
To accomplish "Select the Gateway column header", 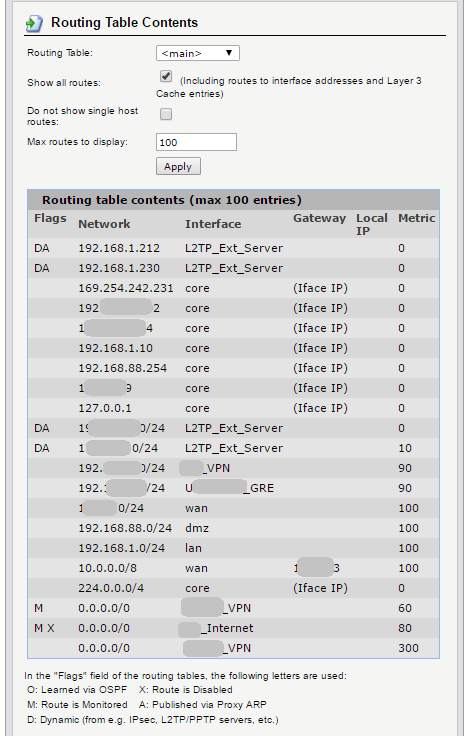I will 320,218.
